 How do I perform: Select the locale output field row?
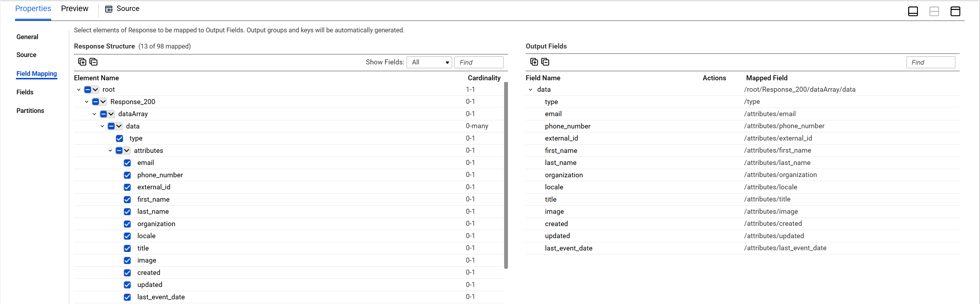click(742, 187)
